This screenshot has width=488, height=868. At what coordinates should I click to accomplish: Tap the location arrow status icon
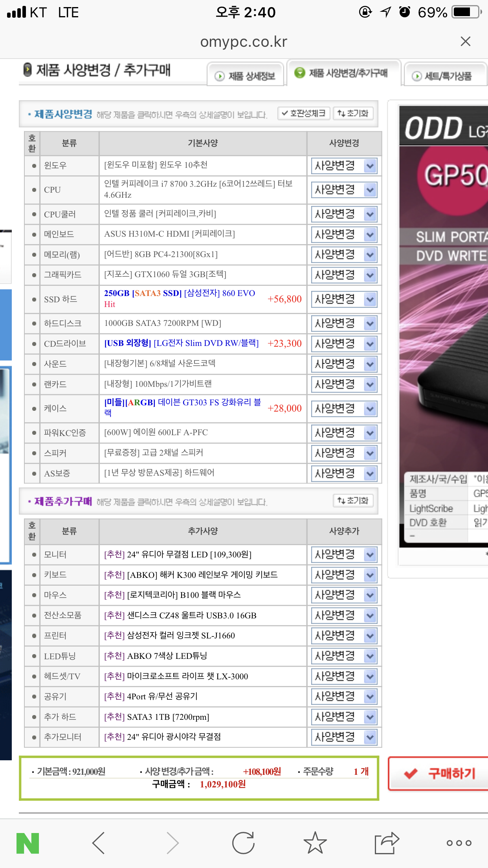pos(385,12)
